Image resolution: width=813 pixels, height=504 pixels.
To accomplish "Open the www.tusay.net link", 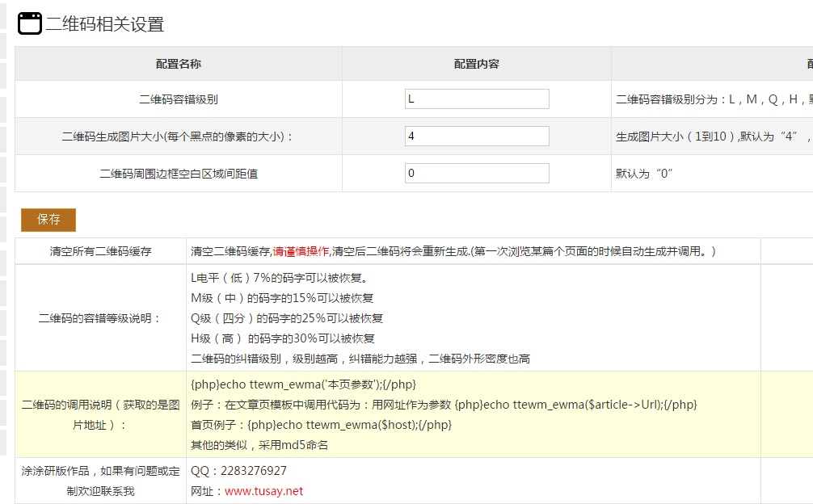I will [x=264, y=491].
